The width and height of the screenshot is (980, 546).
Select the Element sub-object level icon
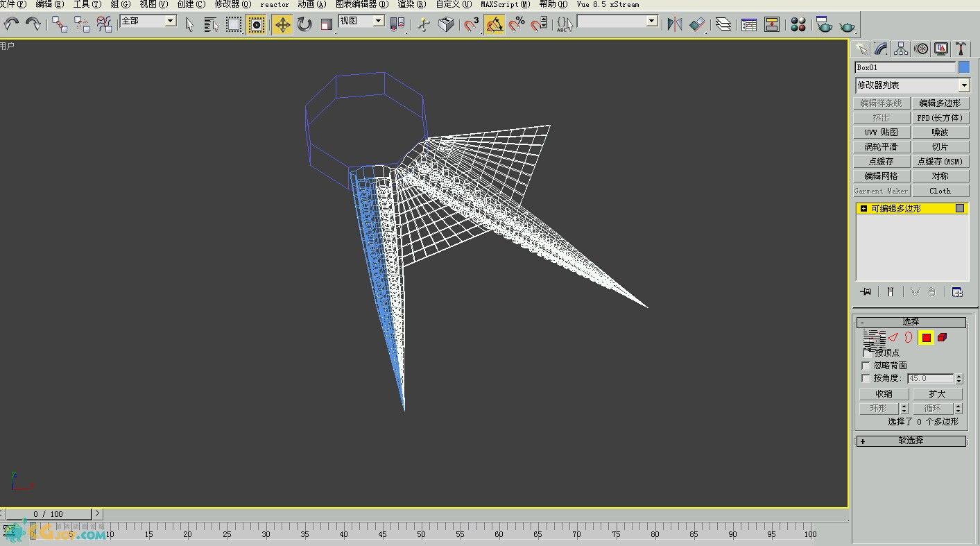(942, 337)
